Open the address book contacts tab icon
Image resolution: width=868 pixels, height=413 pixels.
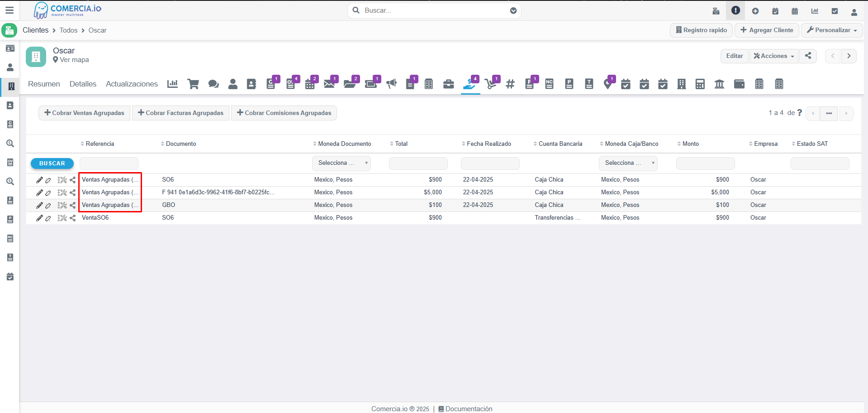click(251, 84)
